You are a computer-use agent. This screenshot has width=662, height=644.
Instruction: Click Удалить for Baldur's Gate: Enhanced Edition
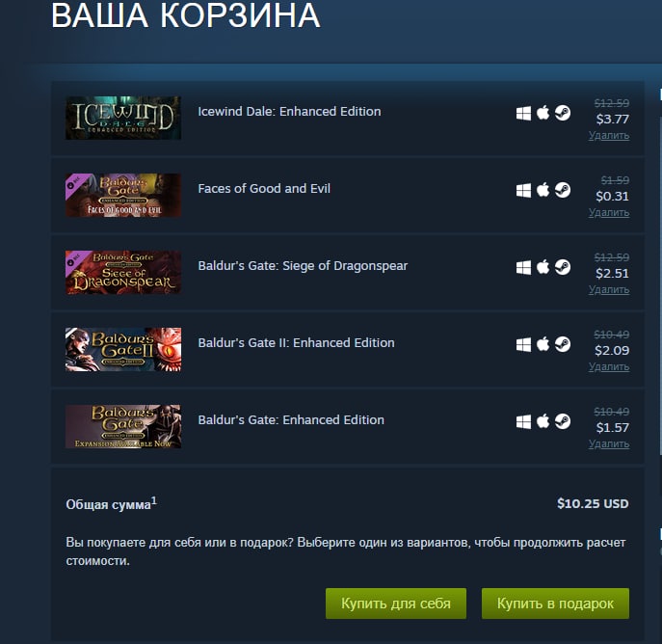click(x=609, y=443)
